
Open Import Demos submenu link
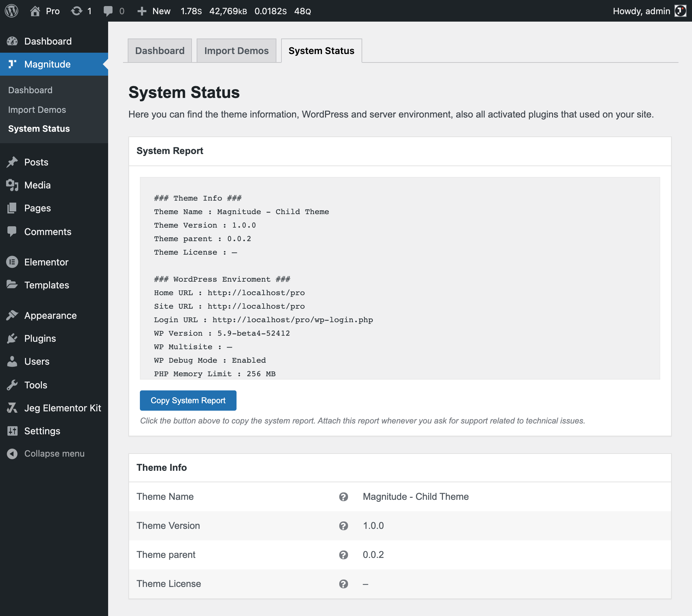pos(37,110)
